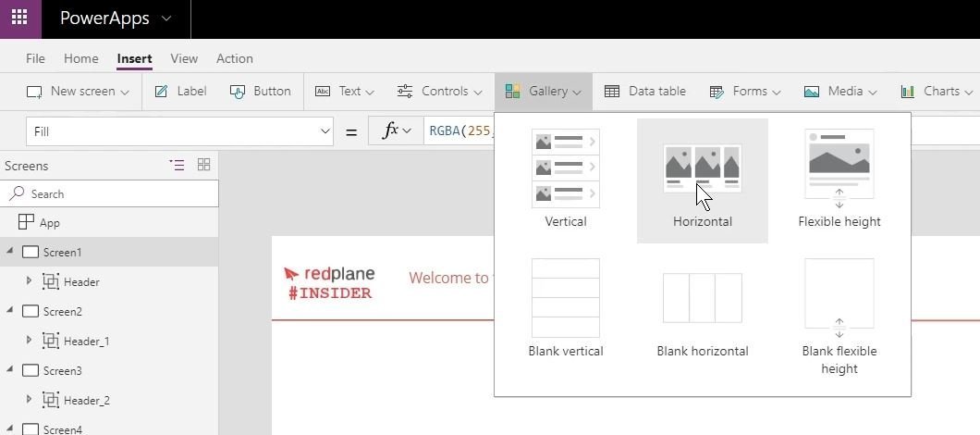Expand the Header_2 group
The width and height of the screenshot is (980, 435).
tap(29, 399)
